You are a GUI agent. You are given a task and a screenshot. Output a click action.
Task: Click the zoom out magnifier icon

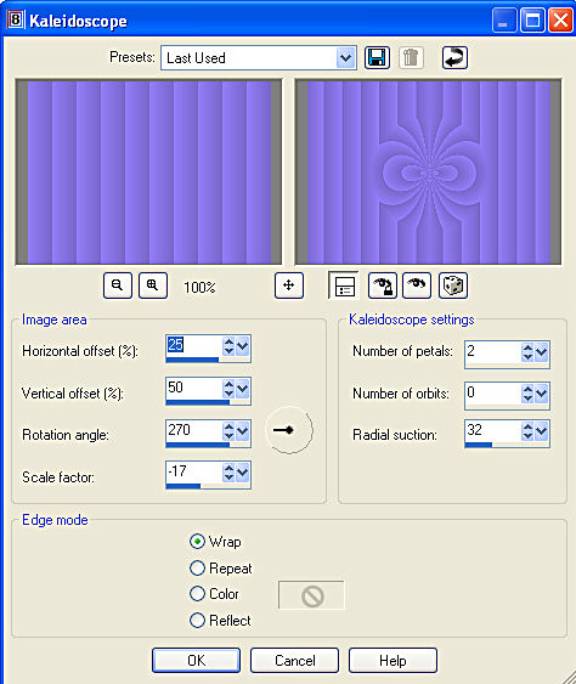click(117, 286)
